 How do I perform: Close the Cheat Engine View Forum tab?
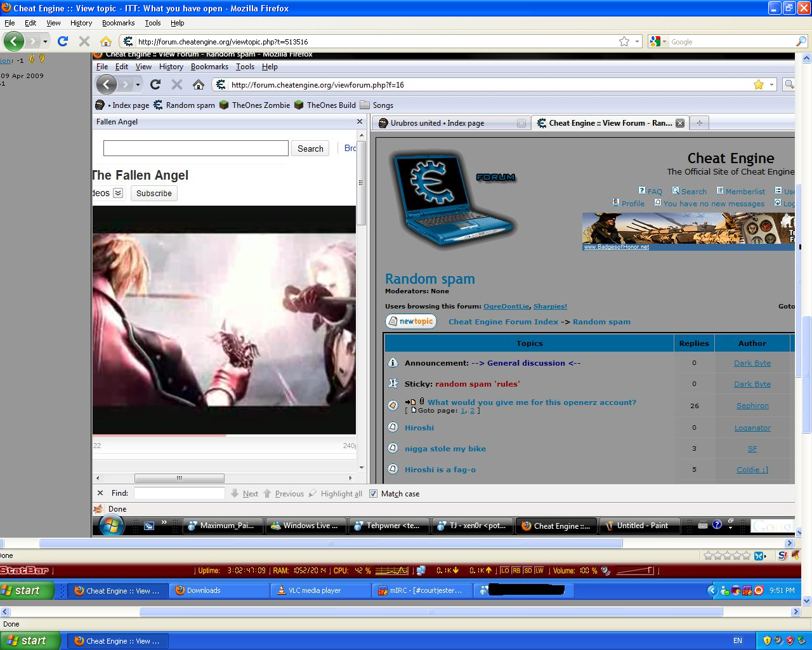click(680, 123)
